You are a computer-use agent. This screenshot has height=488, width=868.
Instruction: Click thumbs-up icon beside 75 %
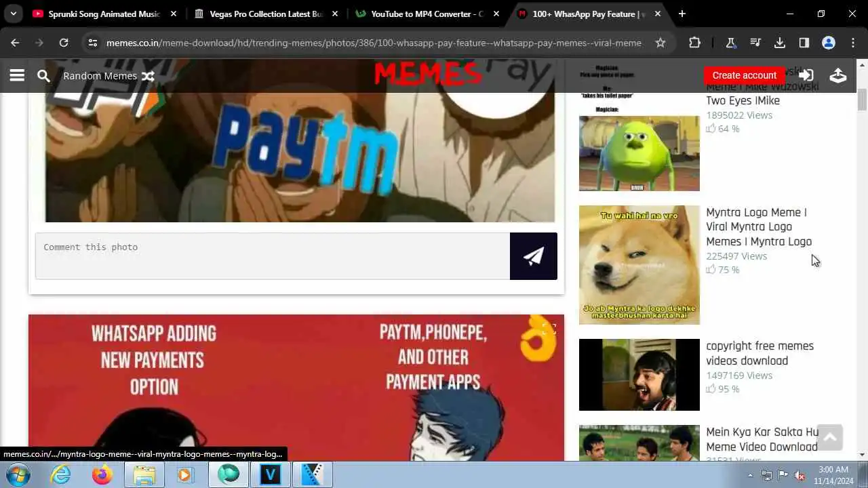pyautogui.click(x=711, y=270)
